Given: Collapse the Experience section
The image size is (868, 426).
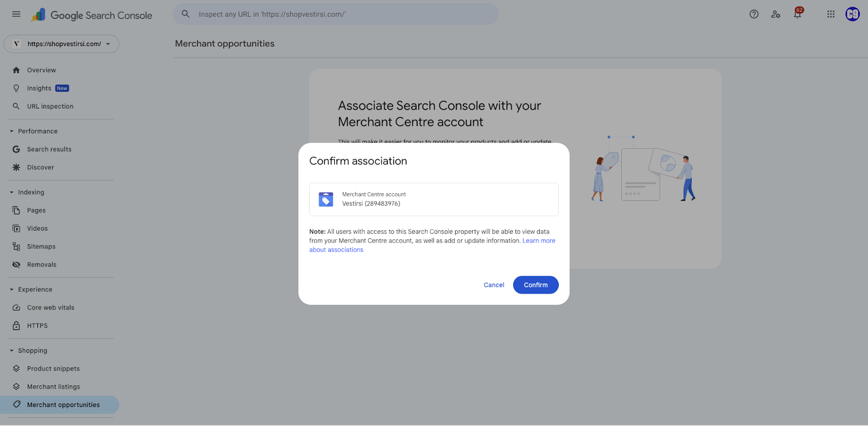Looking at the screenshot, I should 12,290.
